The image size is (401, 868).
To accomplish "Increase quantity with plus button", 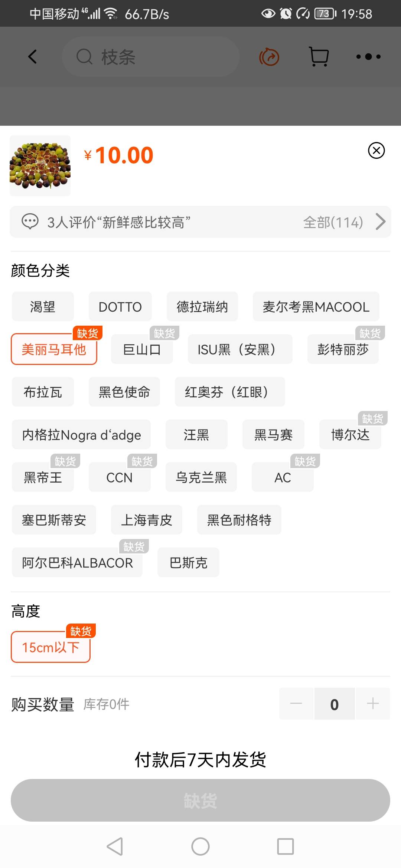I will click(372, 704).
